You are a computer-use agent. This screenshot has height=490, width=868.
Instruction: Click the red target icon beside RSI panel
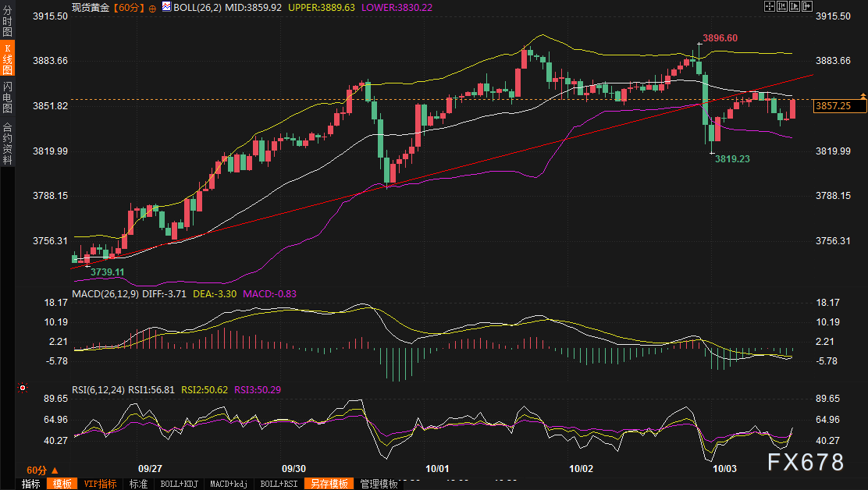pos(23,387)
